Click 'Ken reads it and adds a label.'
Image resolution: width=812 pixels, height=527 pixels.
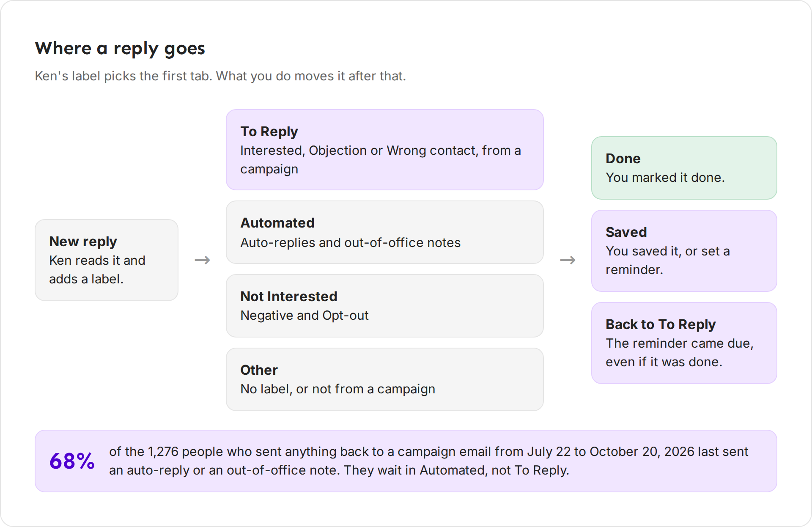pyautogui.click(x=97, y=270)
